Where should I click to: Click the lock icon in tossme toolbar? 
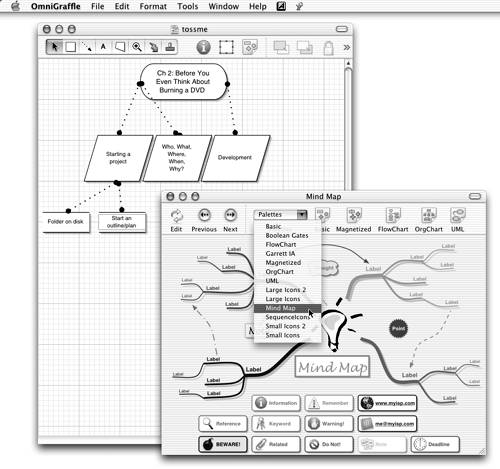[328, 48]
